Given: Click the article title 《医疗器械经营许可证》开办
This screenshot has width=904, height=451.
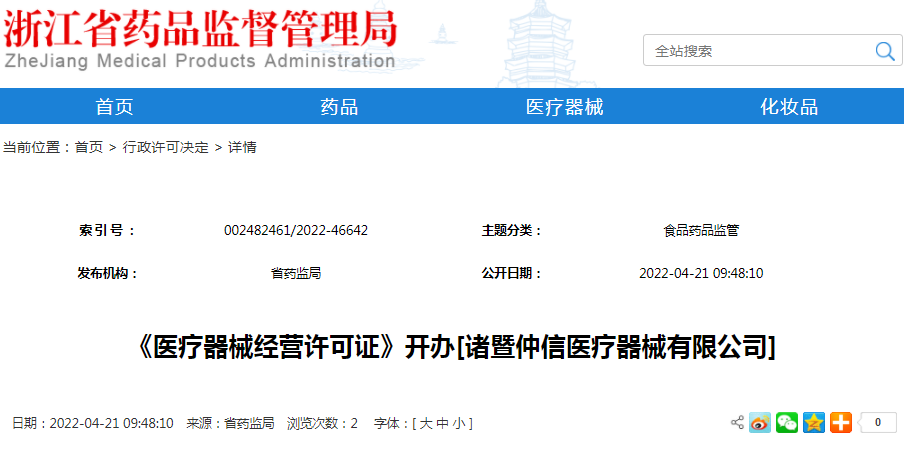Looking at the screenshot, I should pos(455,348).
